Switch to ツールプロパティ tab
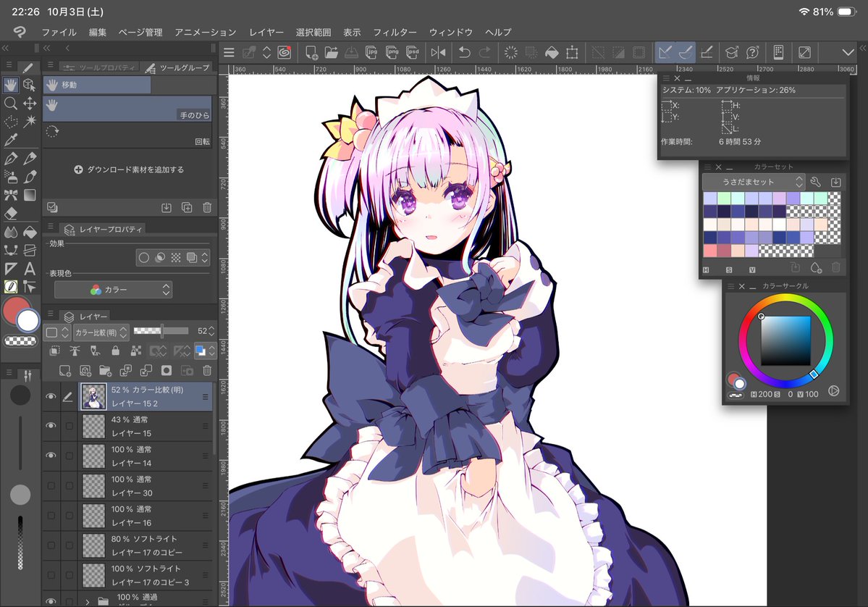Viewport: 868px width, 607px height. click(x=100, y=67)
